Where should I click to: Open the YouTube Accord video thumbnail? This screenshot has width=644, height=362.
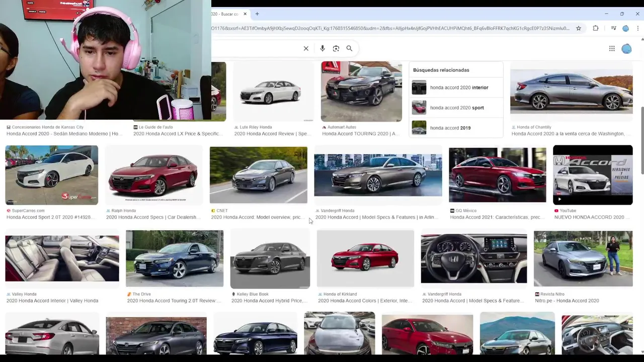(x=593, y=175)
